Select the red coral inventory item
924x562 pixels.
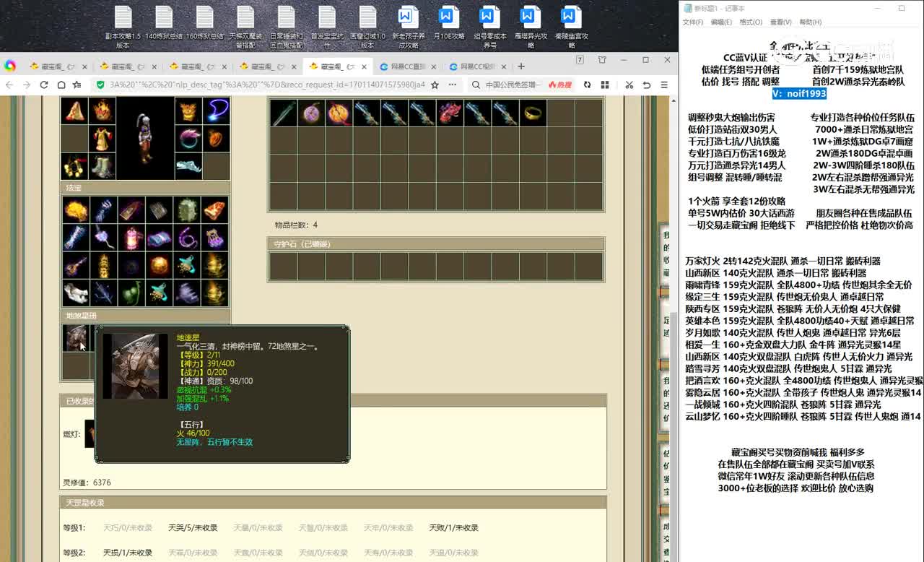[450, 113]
